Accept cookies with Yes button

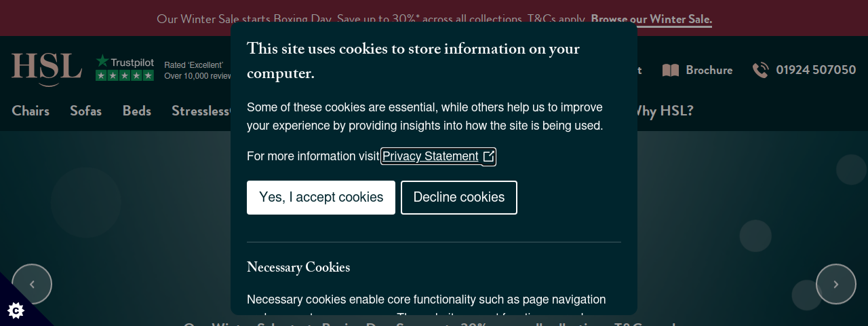point(321,198)
